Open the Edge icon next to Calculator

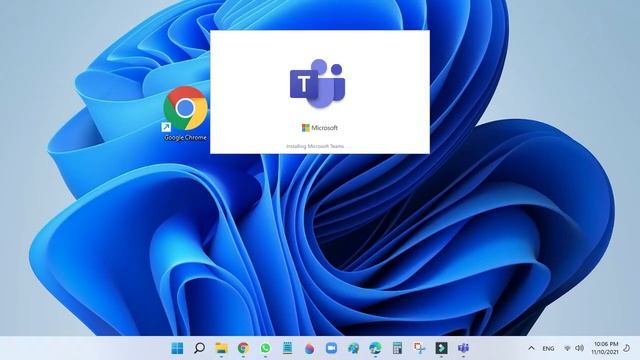coord(376,348)
